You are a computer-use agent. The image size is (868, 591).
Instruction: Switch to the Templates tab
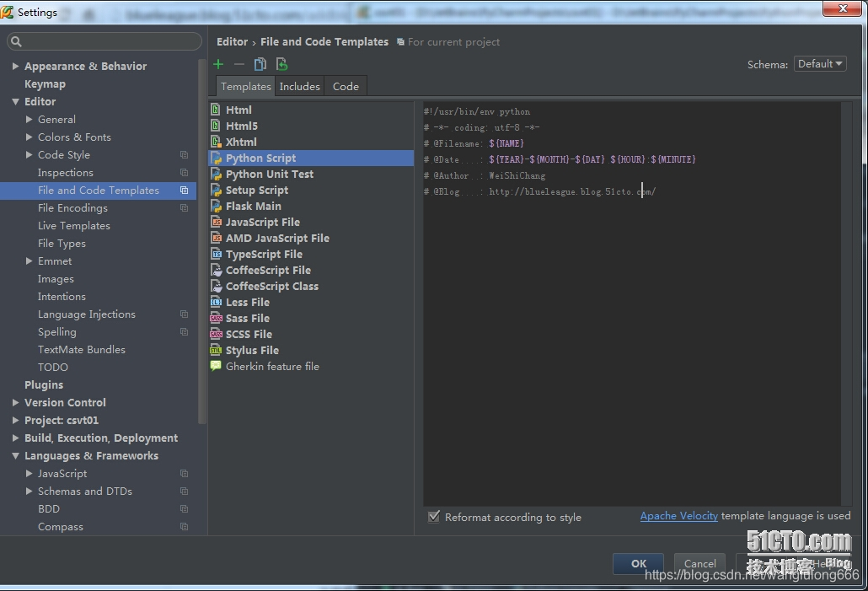pos(245,86)
